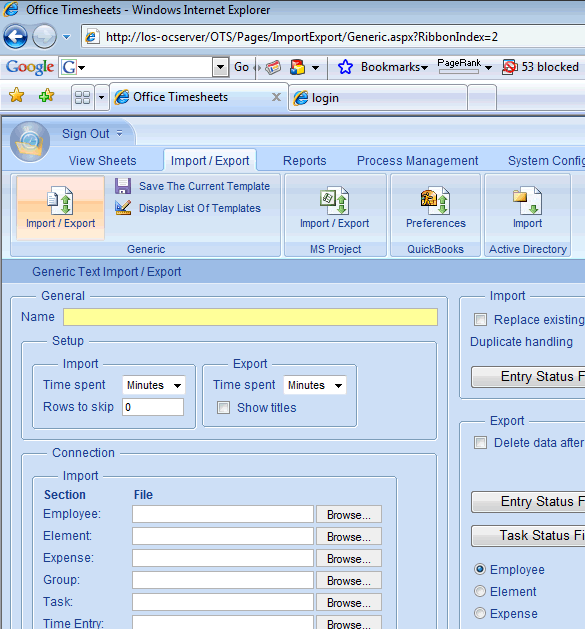Image resolution: width=585 pixels, height=629 pixels.
Task: Click the Quick Tabs grid icon
Action: (x=83, y=97)
